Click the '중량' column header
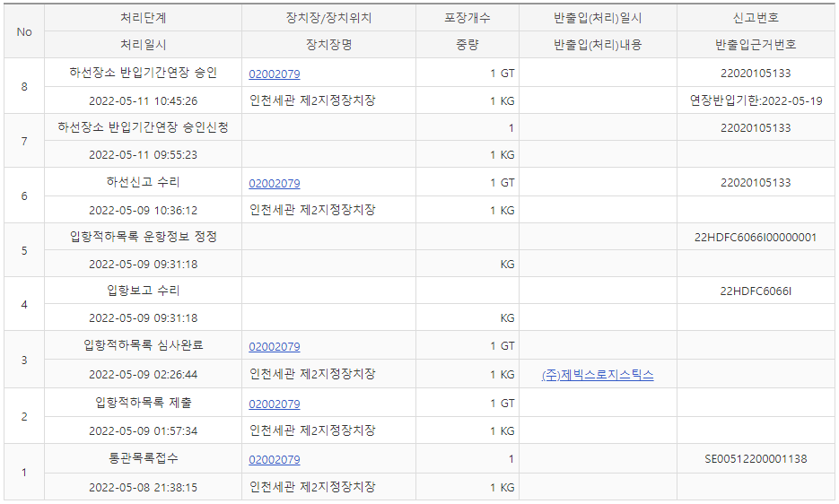The height and width of the screenshot is (504, 839). coord(468,45)
